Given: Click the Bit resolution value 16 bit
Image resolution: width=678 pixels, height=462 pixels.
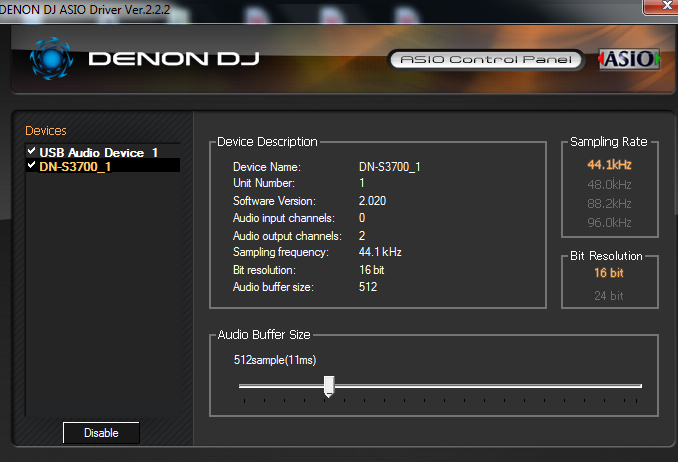Looking at the screenshot, I should click(x=371, y=270).
